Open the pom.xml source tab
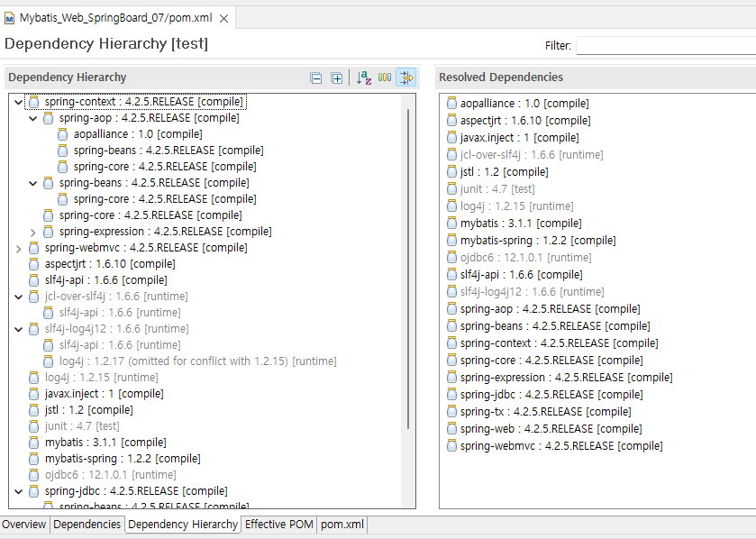 click(x=342, y=524)
